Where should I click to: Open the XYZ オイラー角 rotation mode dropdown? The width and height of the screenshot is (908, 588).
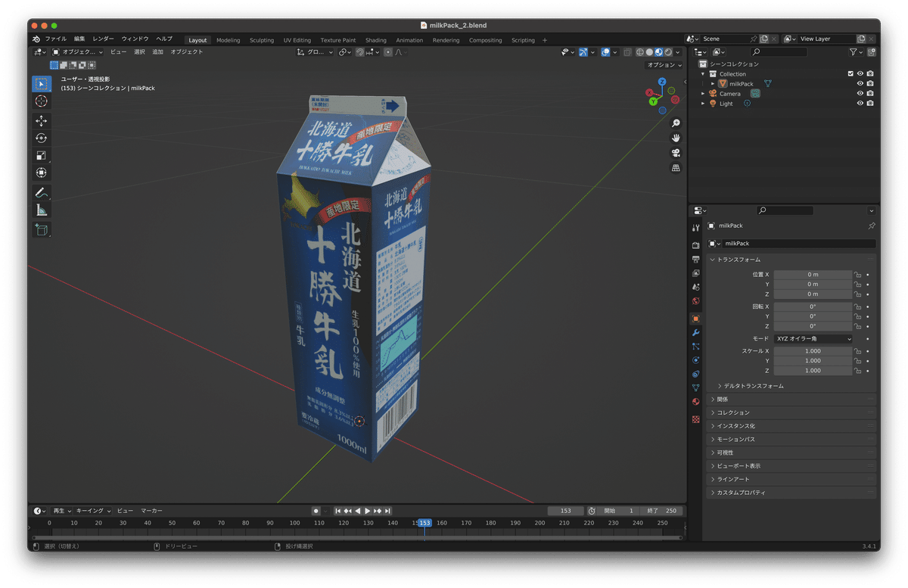click(x=813, y=339)
